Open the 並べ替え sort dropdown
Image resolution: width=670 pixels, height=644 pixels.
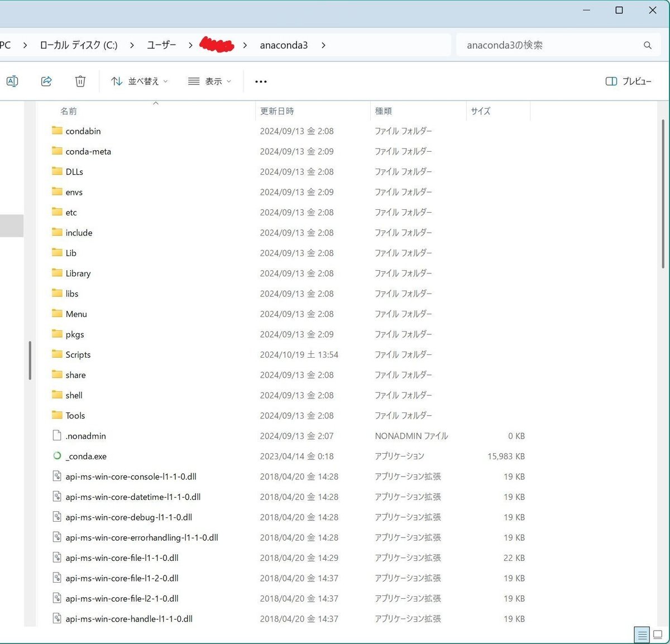click(x=138, y=81)
